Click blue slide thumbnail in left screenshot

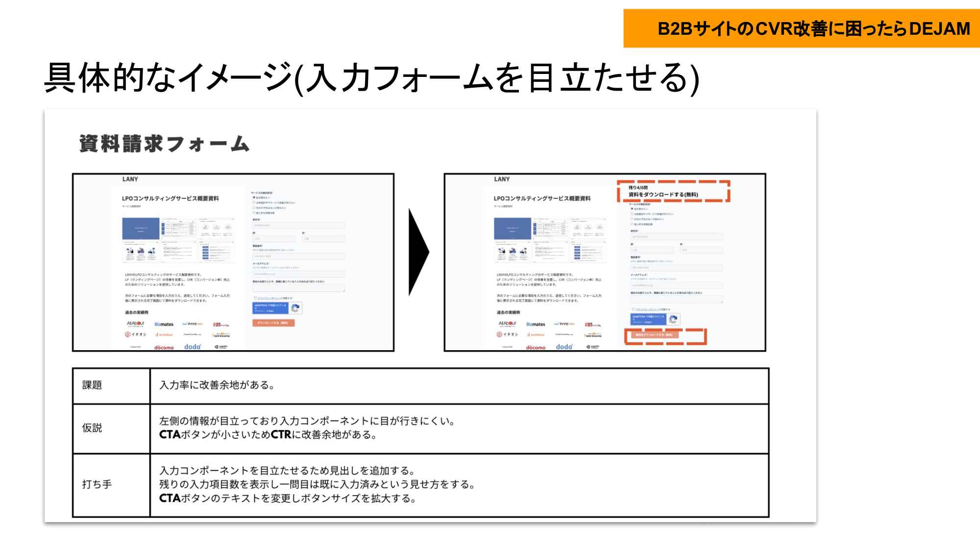pyautogui.click(x=141, y=228)
